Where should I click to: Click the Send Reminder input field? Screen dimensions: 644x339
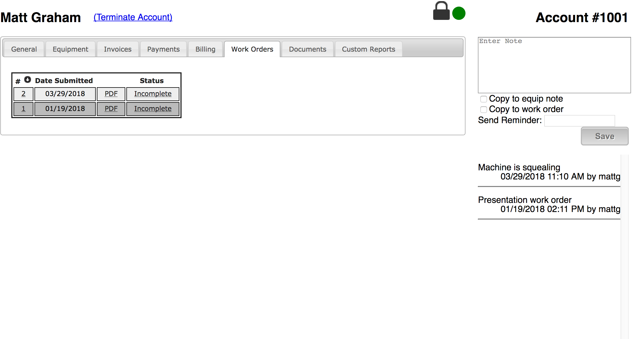(x=579, y=121)
